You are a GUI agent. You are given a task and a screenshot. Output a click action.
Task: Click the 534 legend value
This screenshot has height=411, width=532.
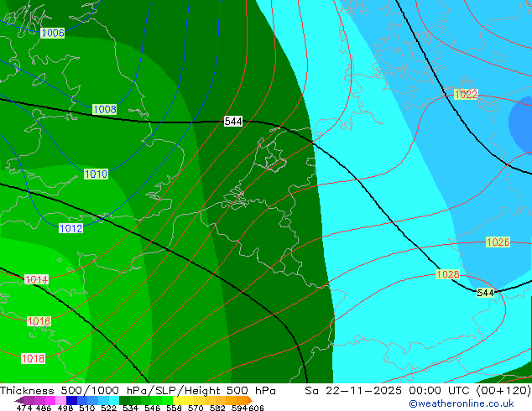130,408
